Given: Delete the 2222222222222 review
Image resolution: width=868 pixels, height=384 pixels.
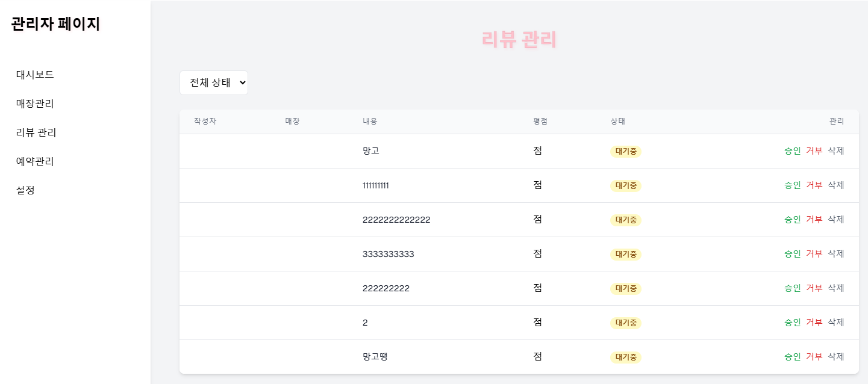Looking at the screenshot, I should click(x=835, y=219).
